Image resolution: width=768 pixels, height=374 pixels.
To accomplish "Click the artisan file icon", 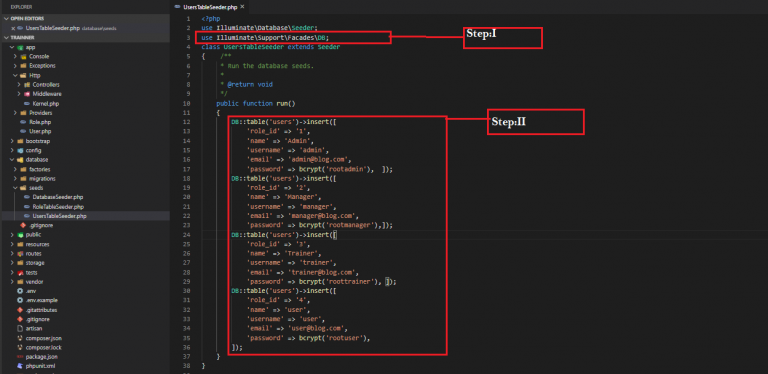I will pos(20,329).
